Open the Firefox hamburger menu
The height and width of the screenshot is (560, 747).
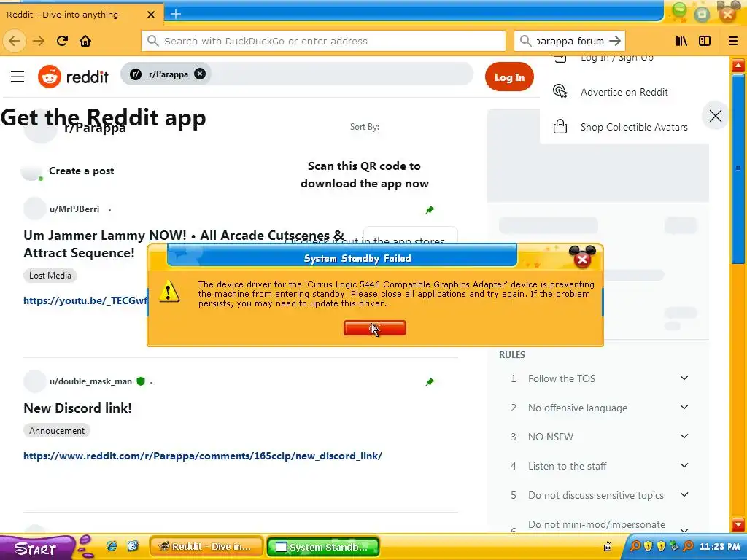733,41
